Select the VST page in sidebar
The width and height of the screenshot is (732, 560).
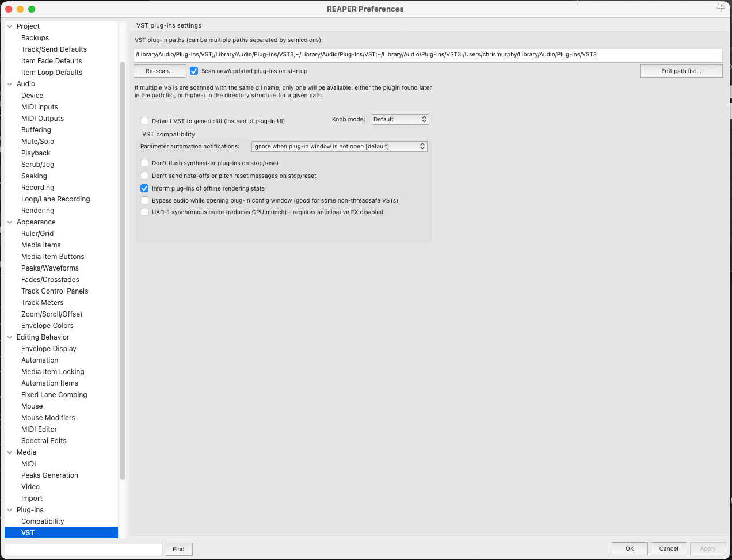(61, 533)
